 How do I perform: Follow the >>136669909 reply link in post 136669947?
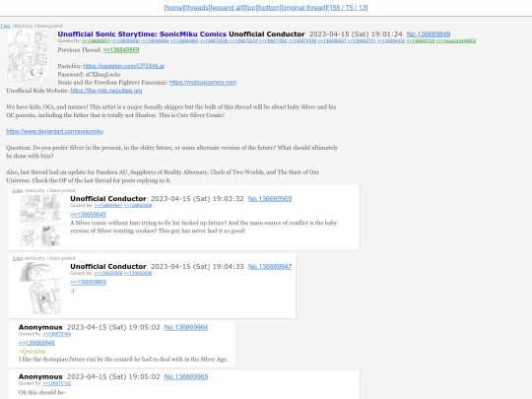89,283
